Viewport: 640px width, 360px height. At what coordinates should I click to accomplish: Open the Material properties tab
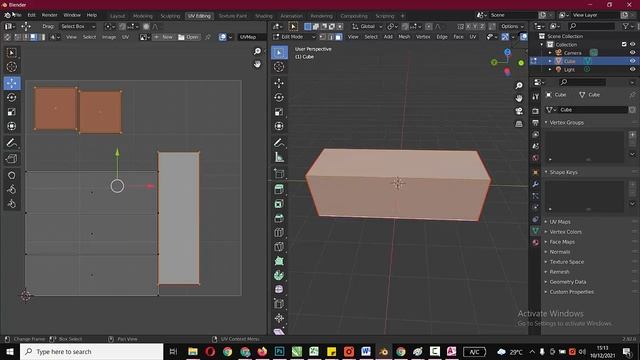coord(536,242)
